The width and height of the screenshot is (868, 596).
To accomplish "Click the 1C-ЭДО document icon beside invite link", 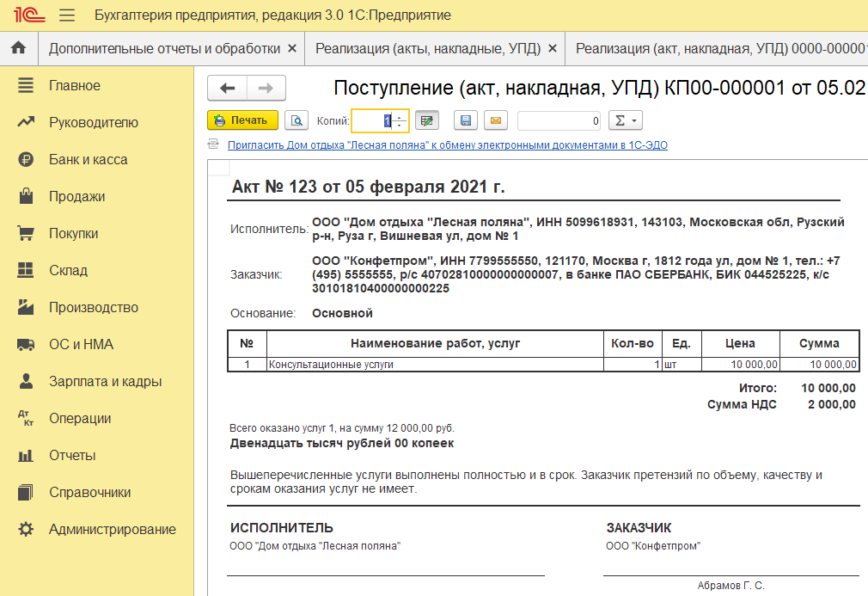I will click(213, 144).
